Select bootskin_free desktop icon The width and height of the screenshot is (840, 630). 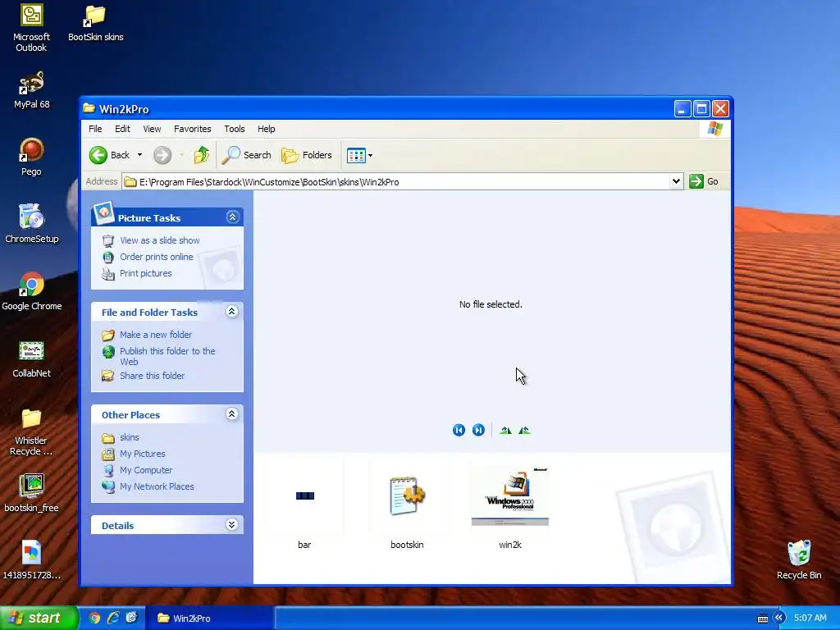point(32,493)
